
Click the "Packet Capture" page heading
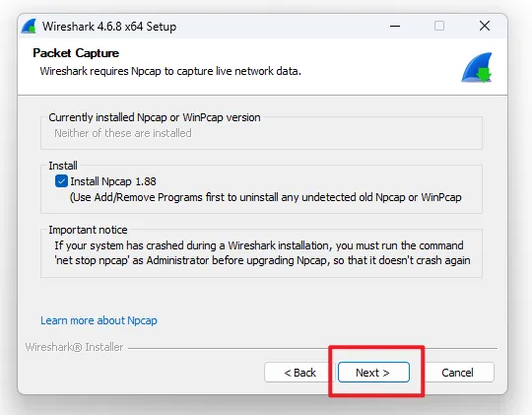click(x=76, y=53)
